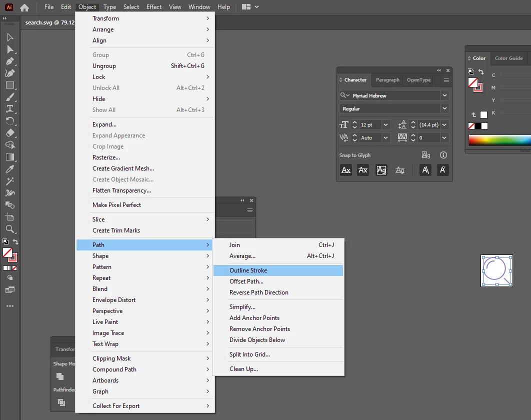
Task: Open the 12 pt font size dropdown
Action: [x=385, y=124]
